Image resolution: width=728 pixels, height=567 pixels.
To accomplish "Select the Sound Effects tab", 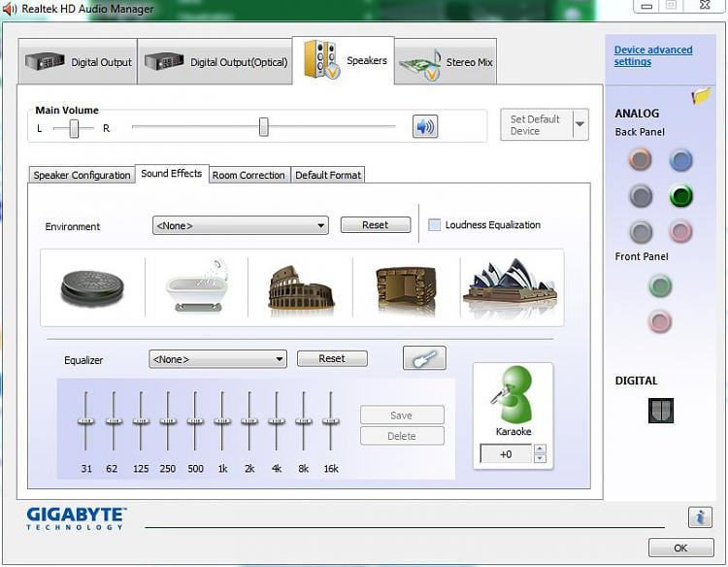I will pos(172,173).
